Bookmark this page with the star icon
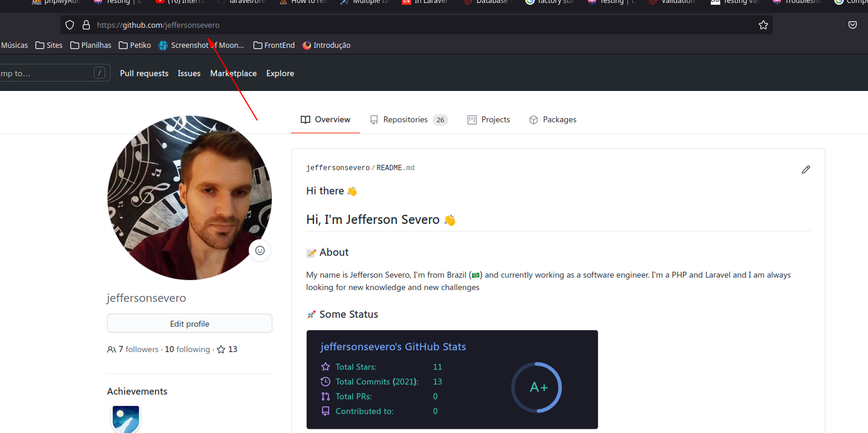This screenshot has height=433, width=868. (x=763, y=25)
